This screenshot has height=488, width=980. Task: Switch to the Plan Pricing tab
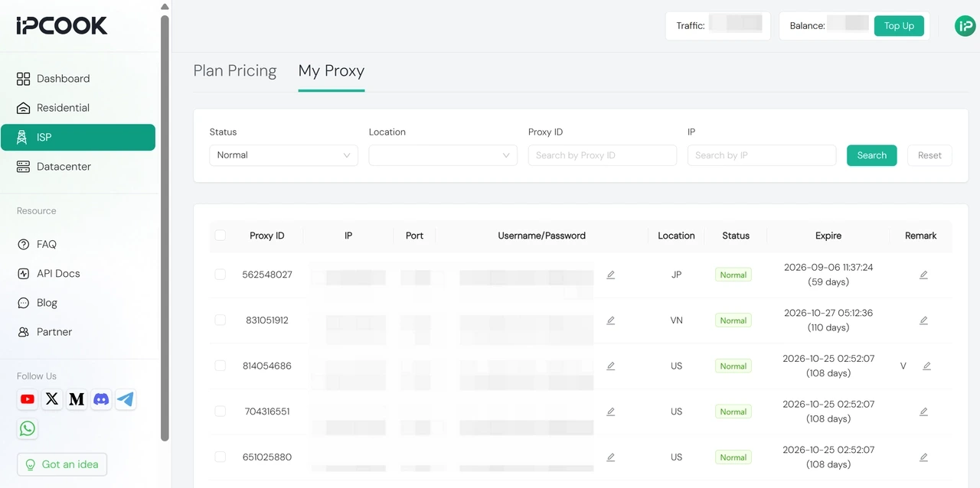coord(235,71)
